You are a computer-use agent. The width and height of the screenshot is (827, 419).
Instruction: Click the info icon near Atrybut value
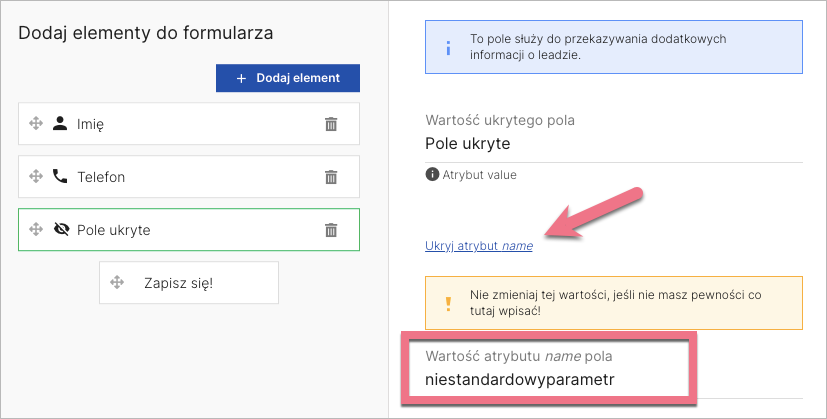point(432,175)
